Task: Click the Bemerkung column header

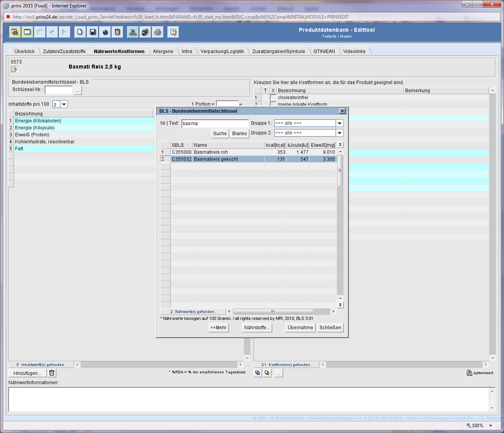Action: coord(446,91)
